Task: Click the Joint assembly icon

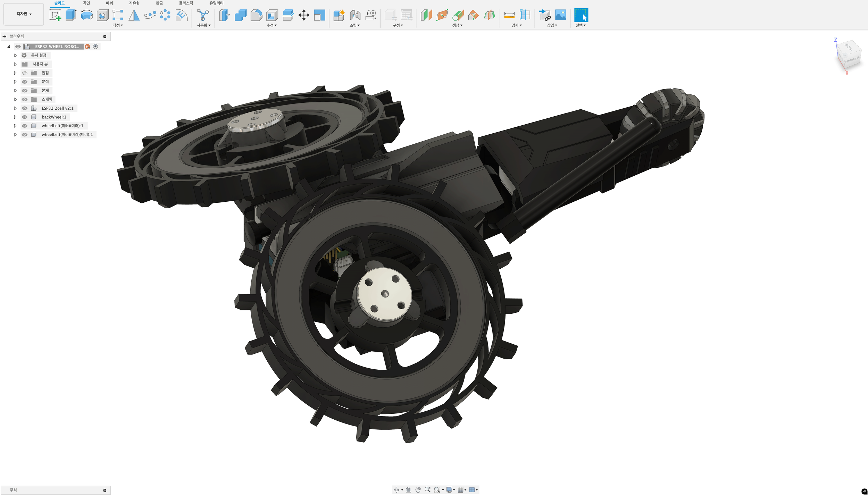Action: coord(355,15)
